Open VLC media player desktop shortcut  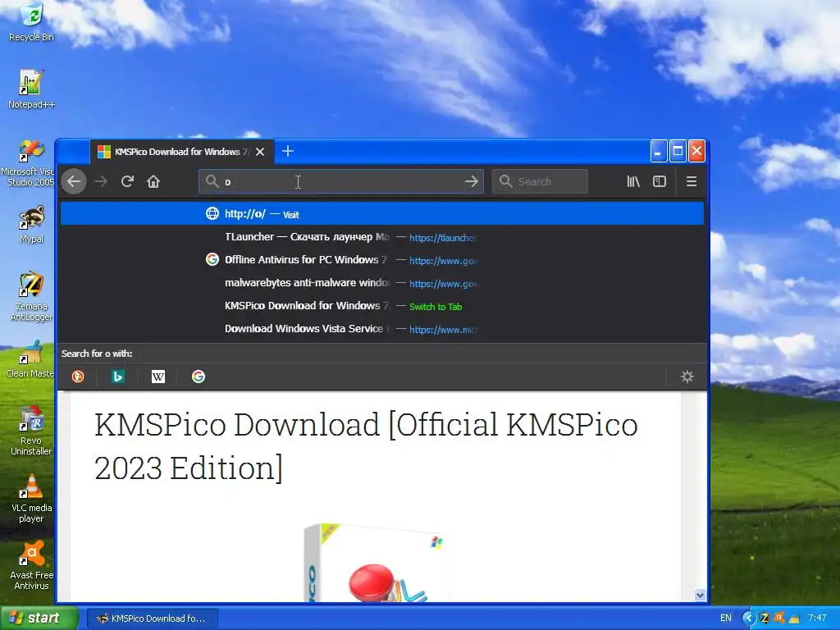point(31,498)
